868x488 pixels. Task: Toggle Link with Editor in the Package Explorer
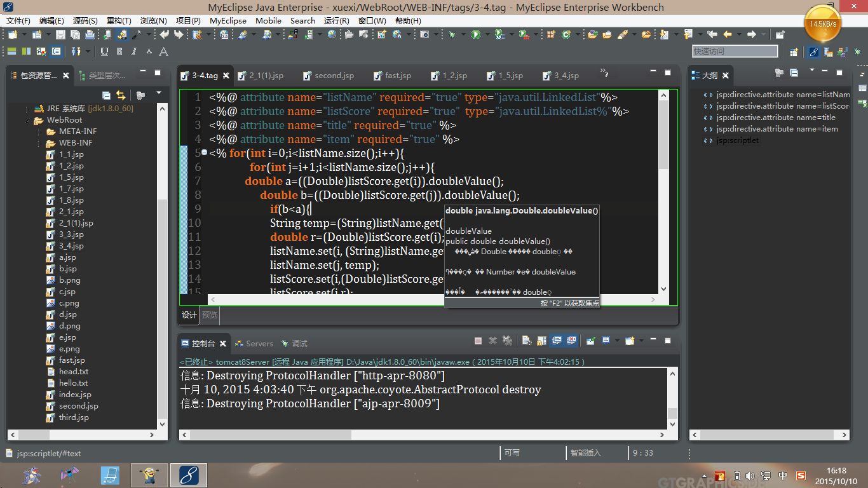(x=121, y=95)
